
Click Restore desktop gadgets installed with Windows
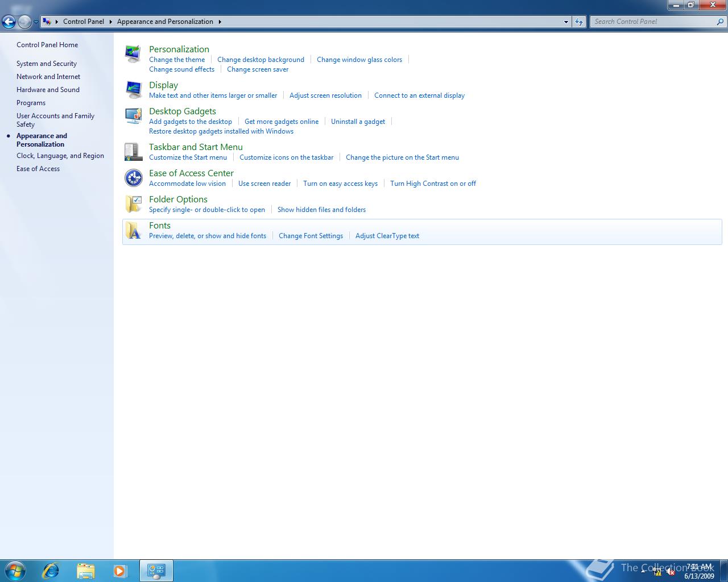click(x=221, y=131)
